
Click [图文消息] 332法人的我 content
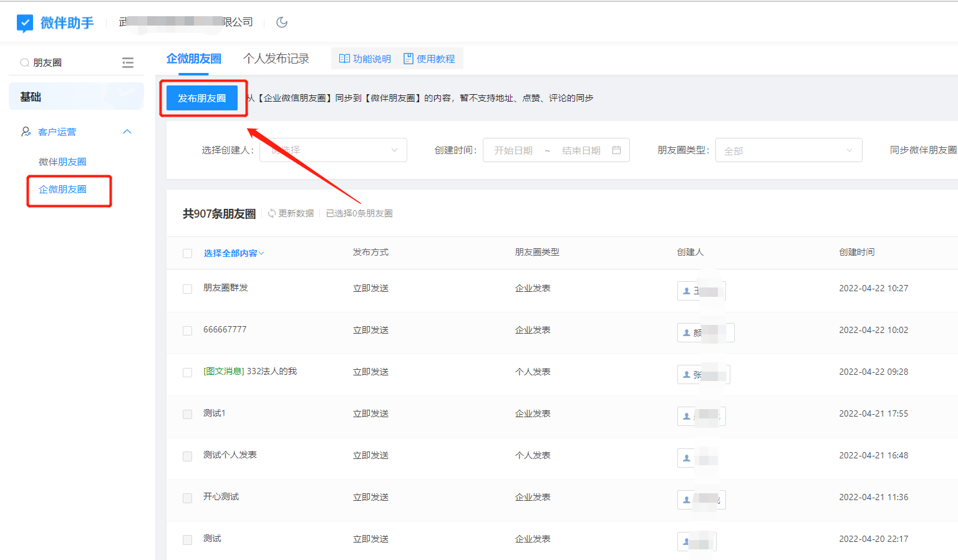pos(250,371)
